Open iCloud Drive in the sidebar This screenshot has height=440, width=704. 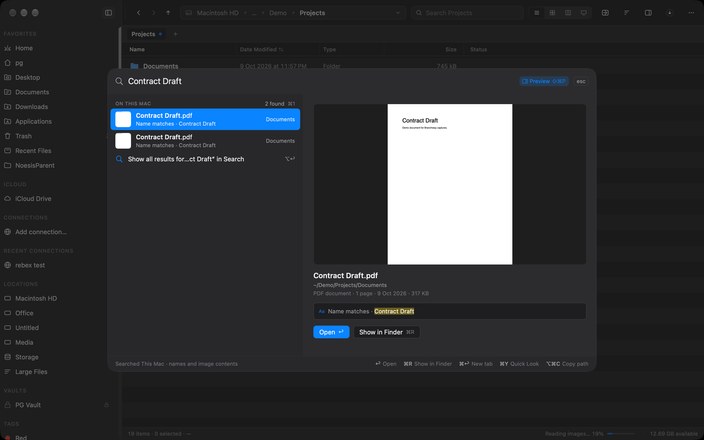[33, 198]
